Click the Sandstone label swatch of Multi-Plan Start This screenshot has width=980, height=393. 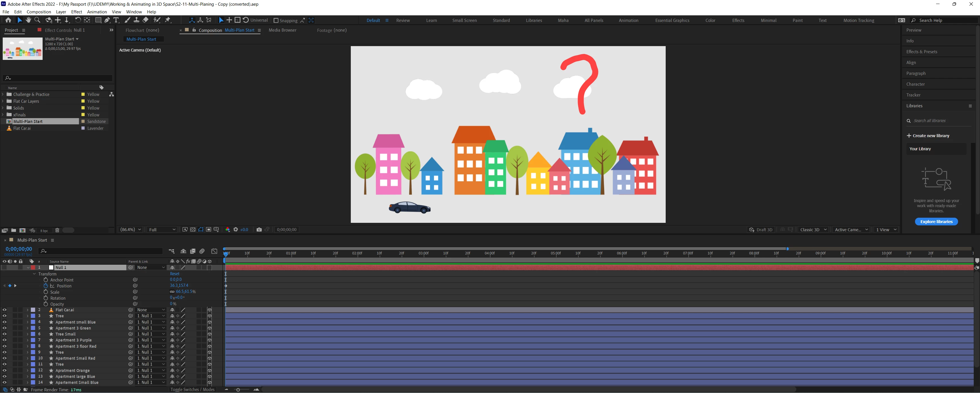click(83, 122)
